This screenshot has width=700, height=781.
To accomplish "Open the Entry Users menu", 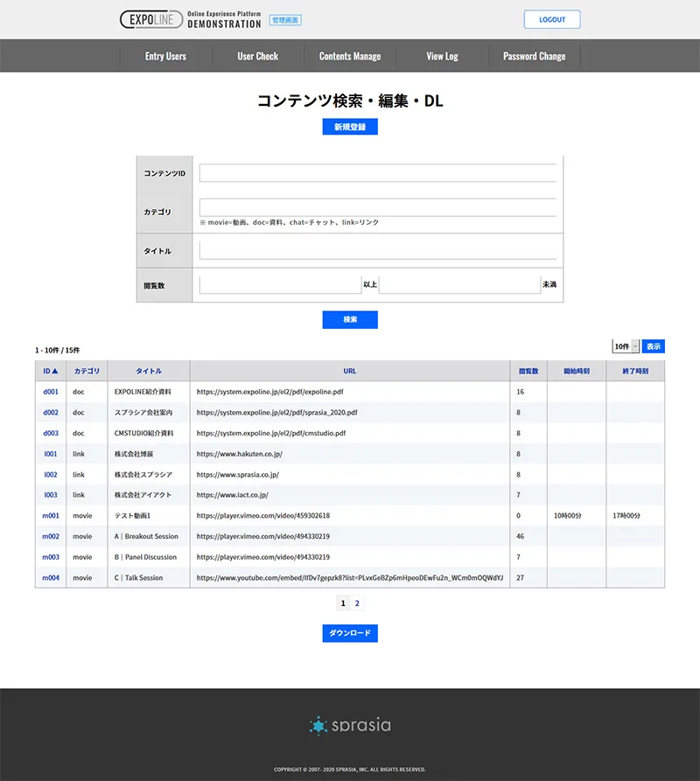I will pyautogui.click(x=166, y=56).
